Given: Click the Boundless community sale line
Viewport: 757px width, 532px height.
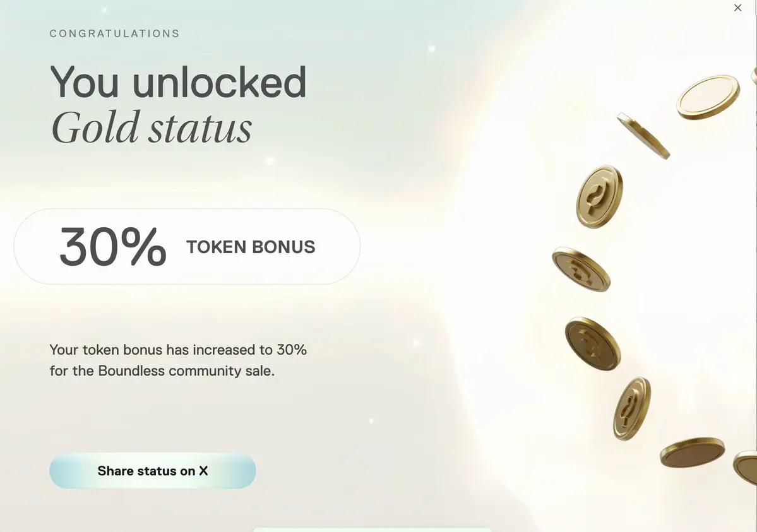Looking at the screenshot, I should [x=162, y=370].
